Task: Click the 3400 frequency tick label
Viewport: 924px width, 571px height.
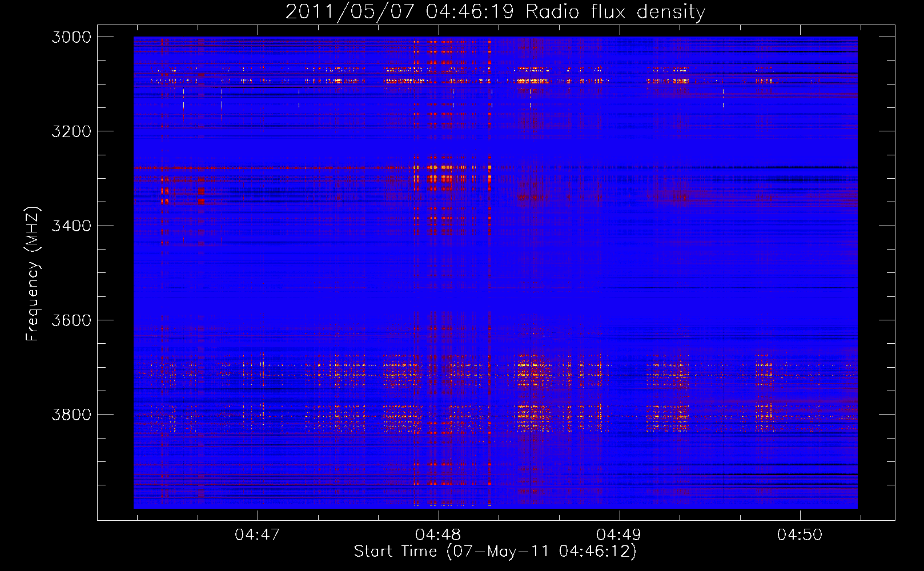Action: pyautogui.click(x=71, y=226)
